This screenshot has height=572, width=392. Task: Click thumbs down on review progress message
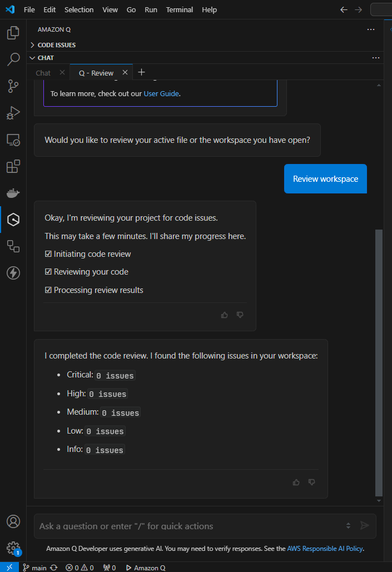pos(240,315)
